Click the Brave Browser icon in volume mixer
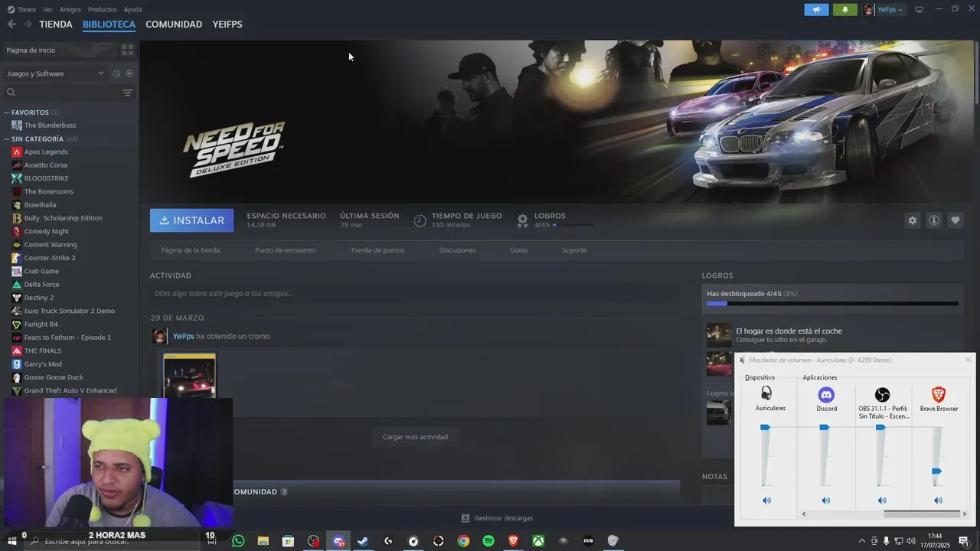 coord(939,395)
